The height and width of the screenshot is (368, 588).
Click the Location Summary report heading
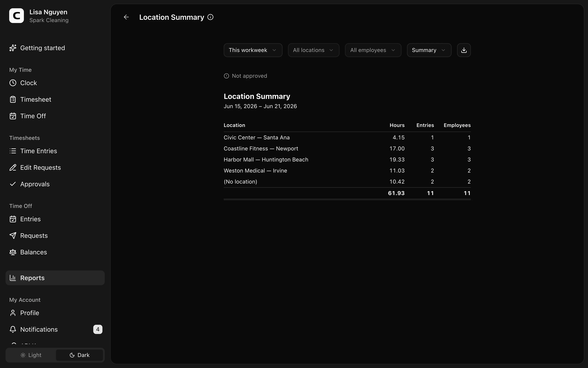[x=257, y=96]
